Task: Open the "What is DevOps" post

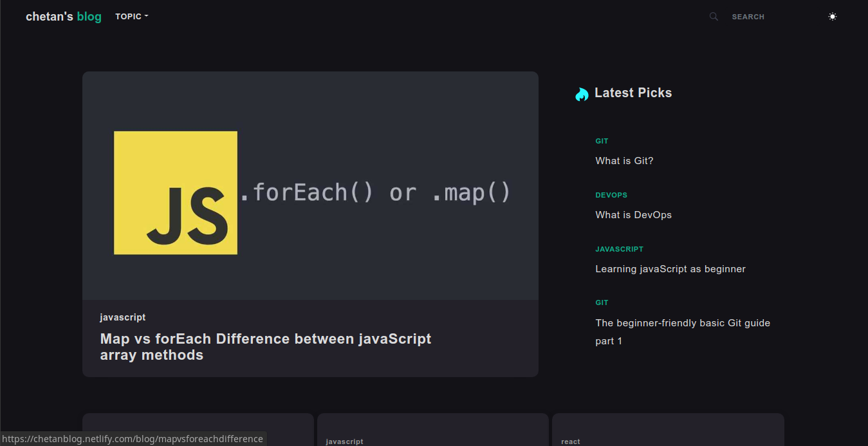Action: tap(633, 214)
